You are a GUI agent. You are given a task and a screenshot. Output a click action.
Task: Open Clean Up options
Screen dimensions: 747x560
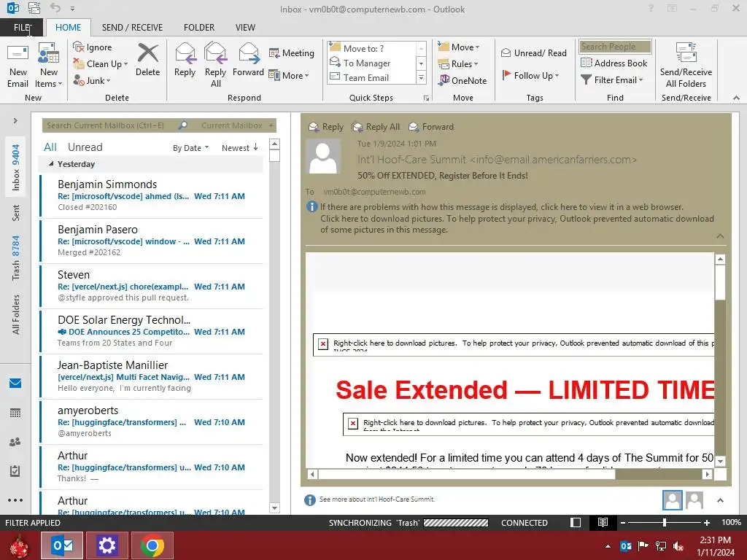point(101,64)
